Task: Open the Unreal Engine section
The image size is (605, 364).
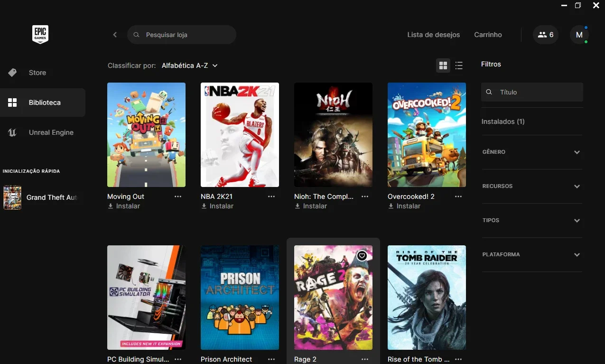Action: point(43,132)
